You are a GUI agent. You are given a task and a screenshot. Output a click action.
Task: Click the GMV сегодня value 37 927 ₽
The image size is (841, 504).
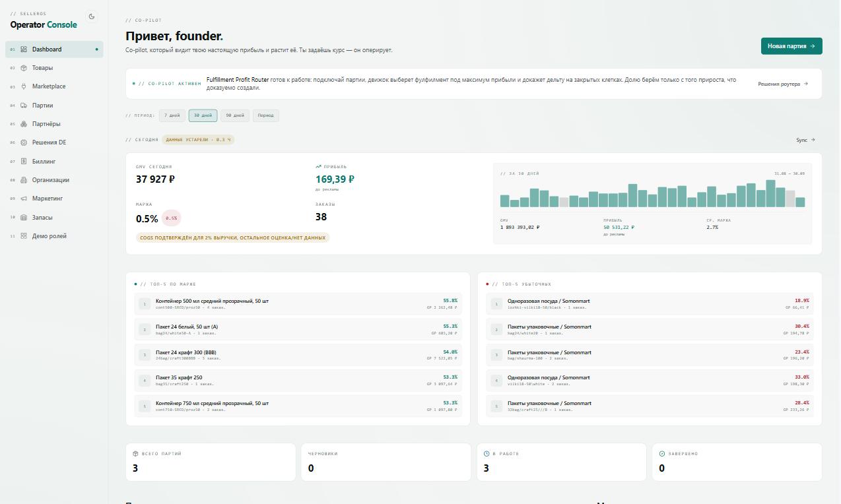[x=155, y=179]
